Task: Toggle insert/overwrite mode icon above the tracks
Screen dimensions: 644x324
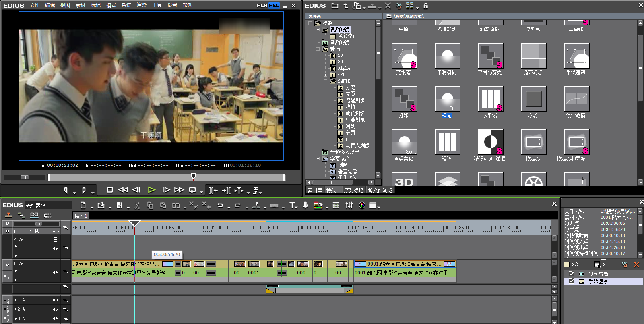Action: 8,215
